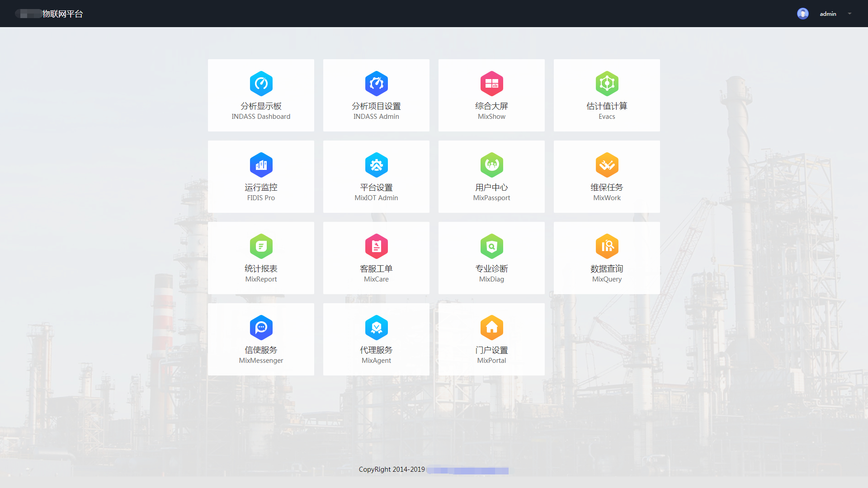Image resolution: width=868 pixels, height=488 pixels.
Task: Click the MixAgent proxy service icon
Action: point(376,328)
